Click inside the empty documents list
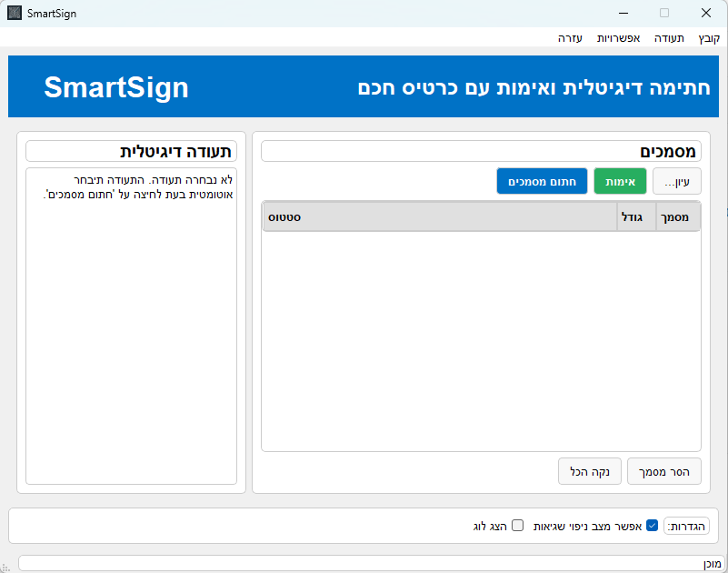Image resolution: width=728 pixels, height=573 pixels. click(x=480, y=337)
